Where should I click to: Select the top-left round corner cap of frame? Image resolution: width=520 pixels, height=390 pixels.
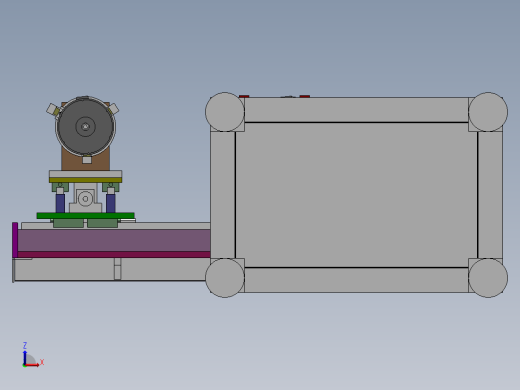click(x=225, y=112)
